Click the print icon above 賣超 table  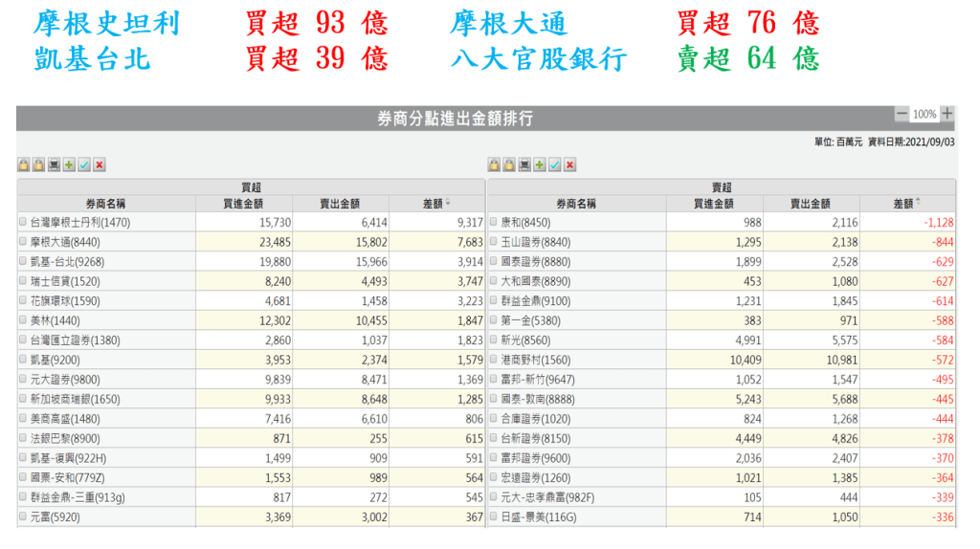(x=524, y=165)
